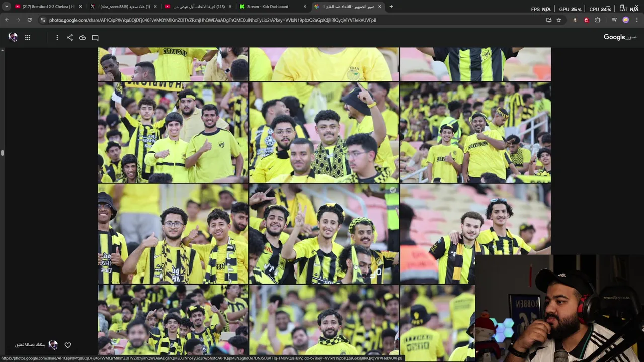Viewport: 644px width, 362px height.
Task: Open the red circular recorder extension
Action: click(x=586, y=20)
